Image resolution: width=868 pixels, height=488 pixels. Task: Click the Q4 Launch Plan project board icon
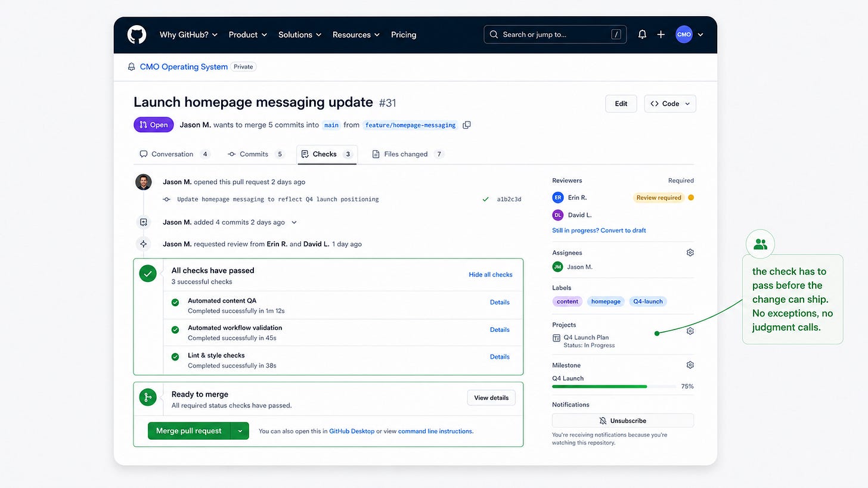(x=556, y=338)
